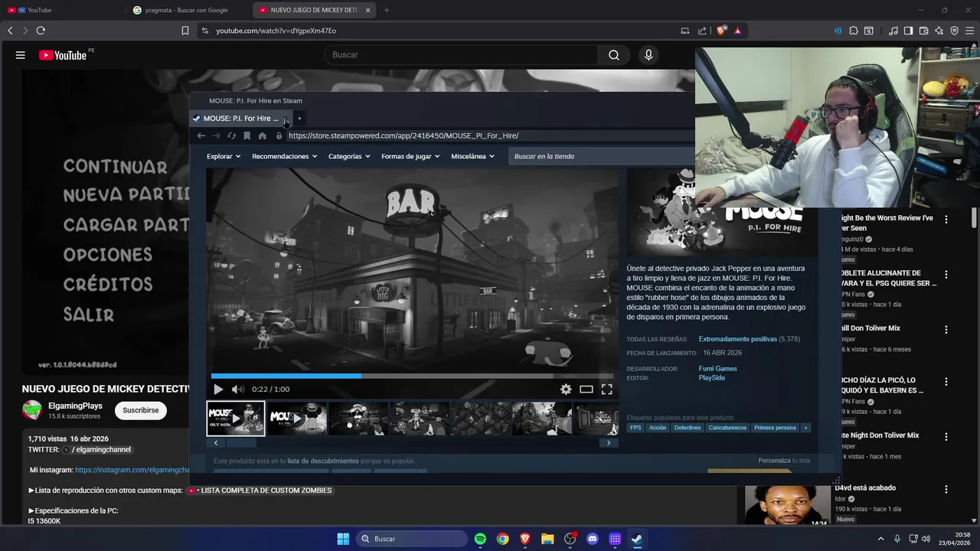Enter fullscreen on Steam trailer
Viewport: 980px width, 551px height.
606,389
